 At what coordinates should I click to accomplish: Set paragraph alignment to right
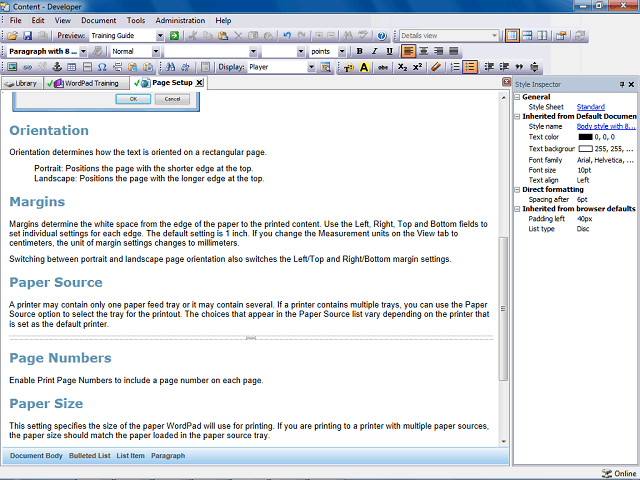[439, 51]
